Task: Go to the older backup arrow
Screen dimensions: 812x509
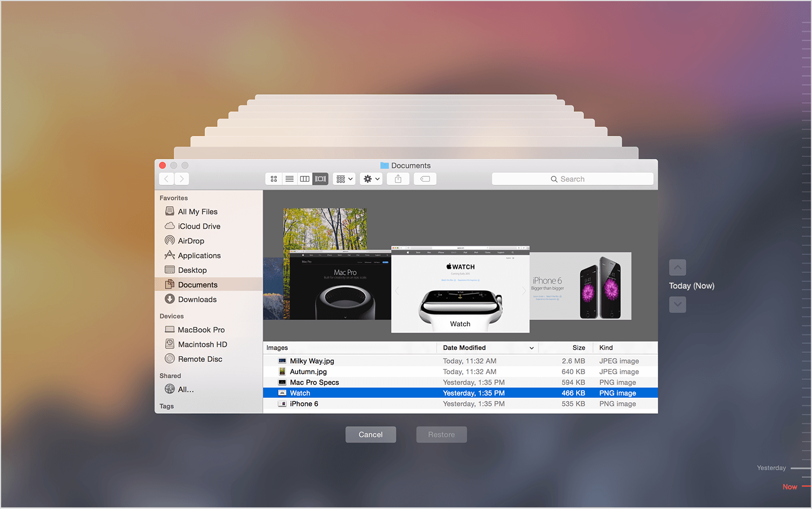Action: pos(677,268)
